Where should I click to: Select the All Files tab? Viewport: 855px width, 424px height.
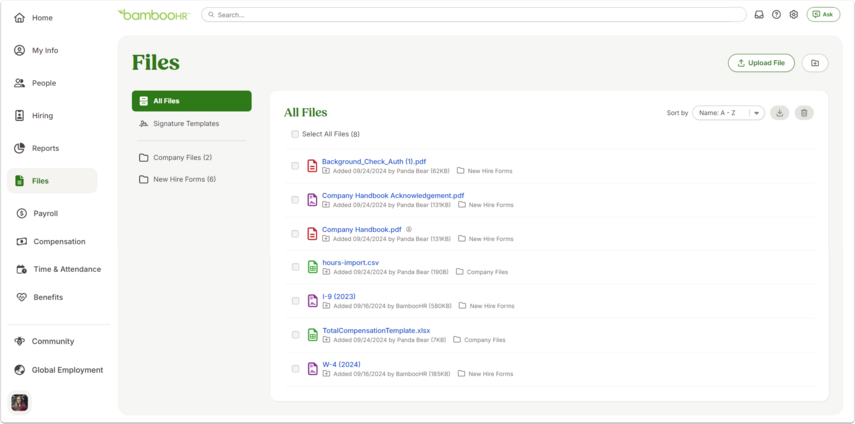191,101
